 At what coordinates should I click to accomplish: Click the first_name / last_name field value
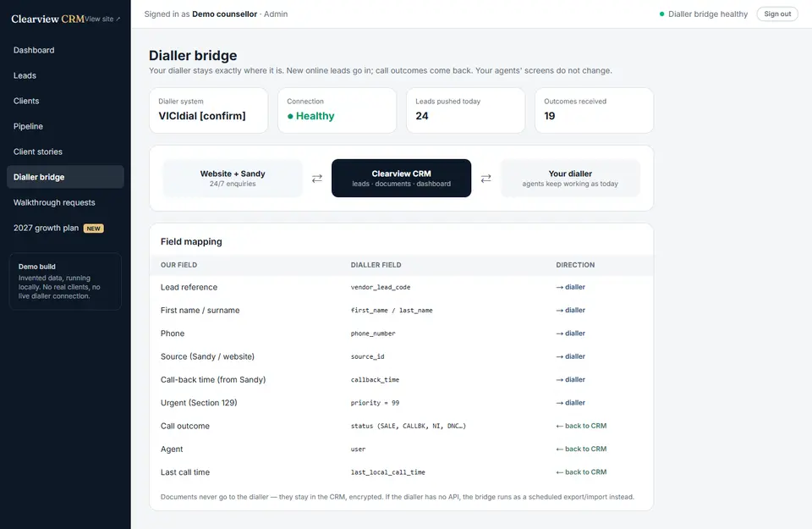[392, 311]
